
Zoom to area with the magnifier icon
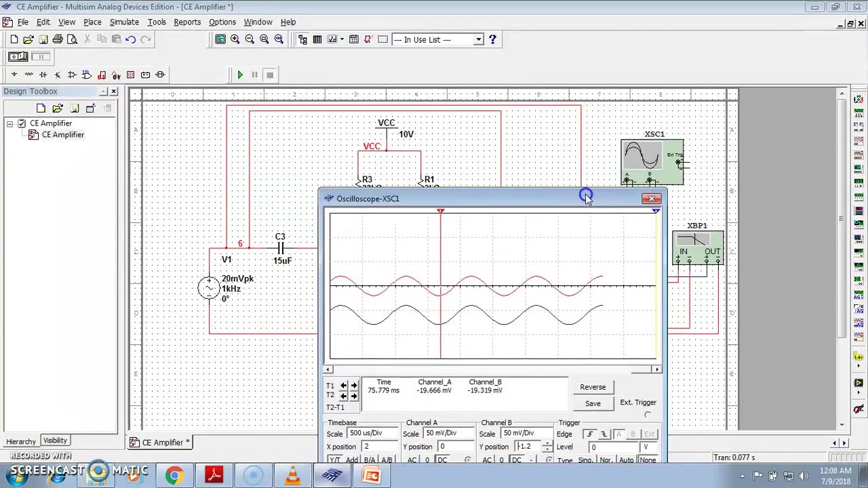264,39
